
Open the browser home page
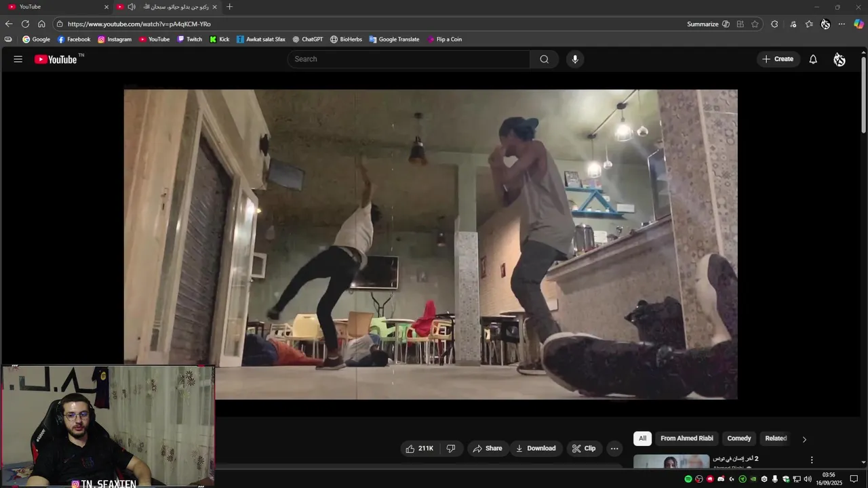tap(41, 24)
